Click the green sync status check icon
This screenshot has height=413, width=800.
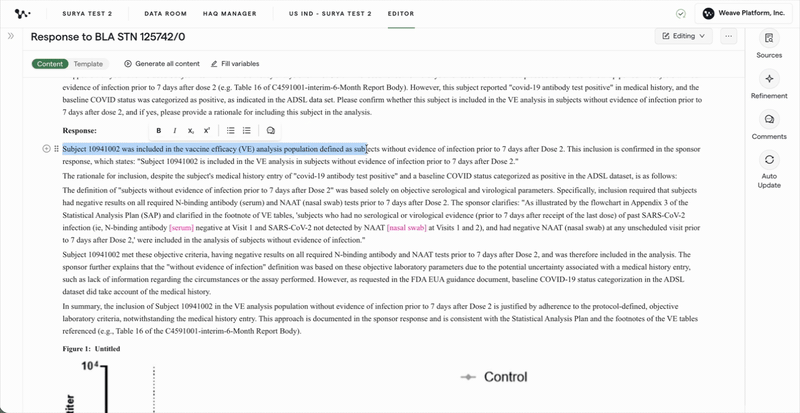[x=681, y=14]
